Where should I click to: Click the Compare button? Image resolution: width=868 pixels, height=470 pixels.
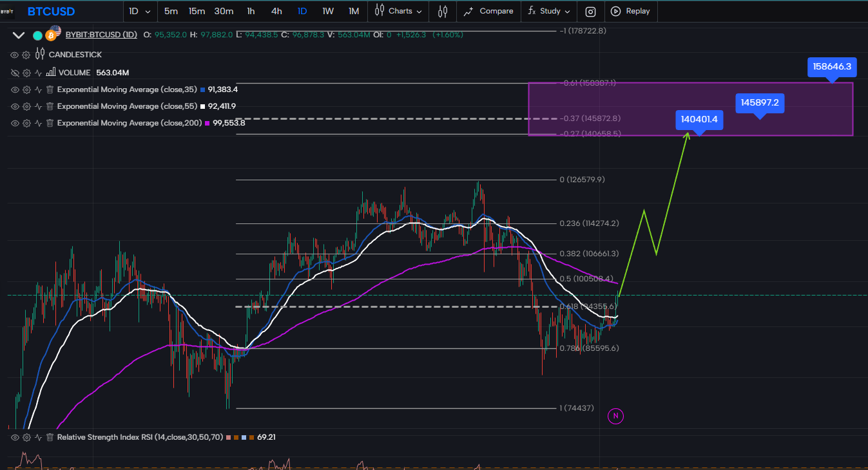click(x=489, y=11)
